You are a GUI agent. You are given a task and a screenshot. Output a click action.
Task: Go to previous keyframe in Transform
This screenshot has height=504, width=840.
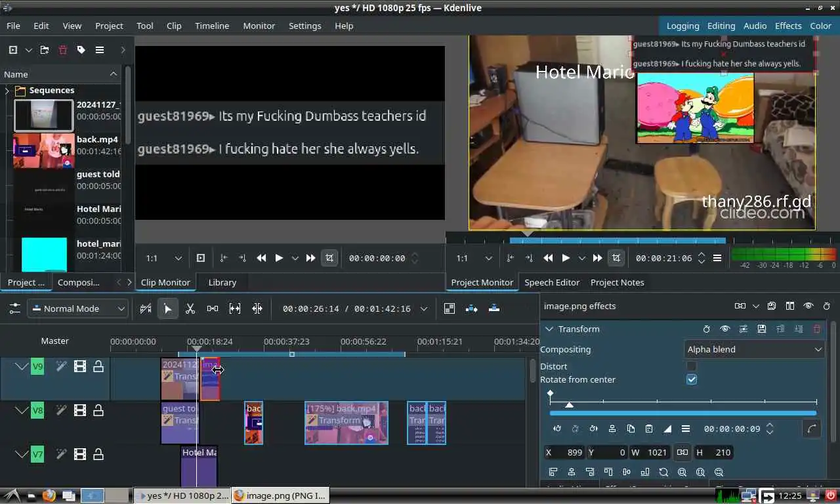point(557,429)
